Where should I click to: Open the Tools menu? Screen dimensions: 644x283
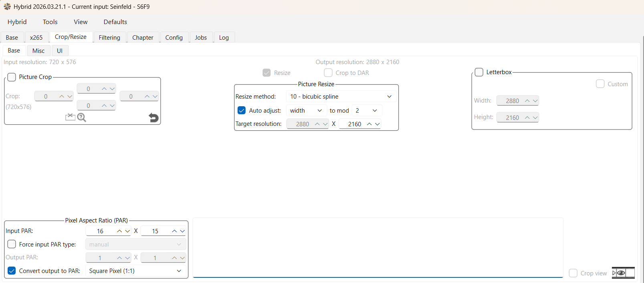[50, 22]
